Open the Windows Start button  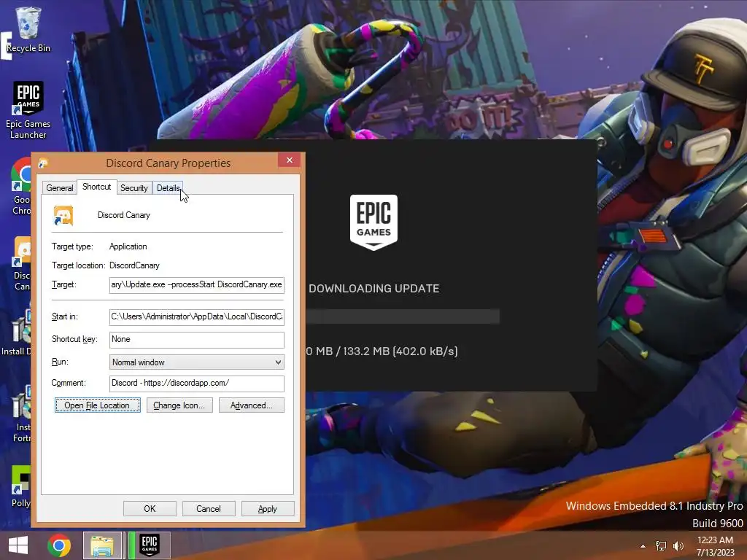point(18,545)
